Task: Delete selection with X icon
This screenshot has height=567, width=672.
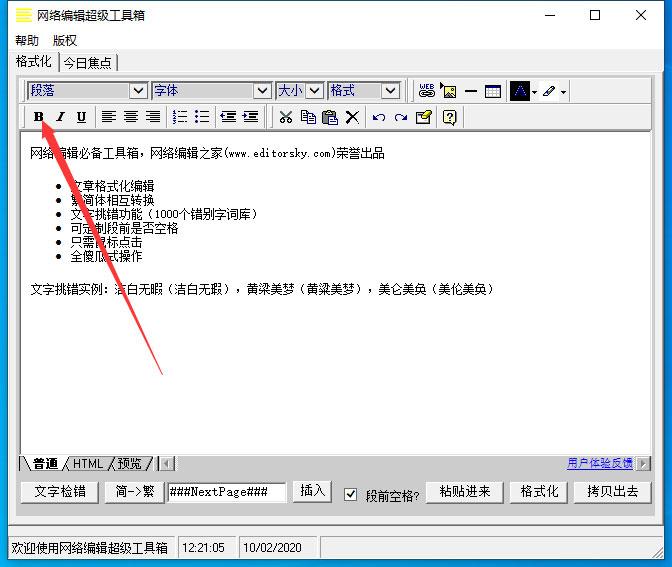Action: (x=352, y=117)
